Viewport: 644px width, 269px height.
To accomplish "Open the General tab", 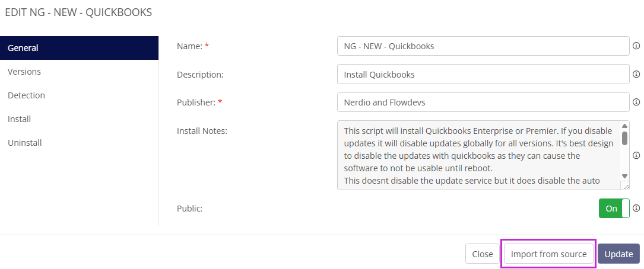I will click(x=79, y=48).
